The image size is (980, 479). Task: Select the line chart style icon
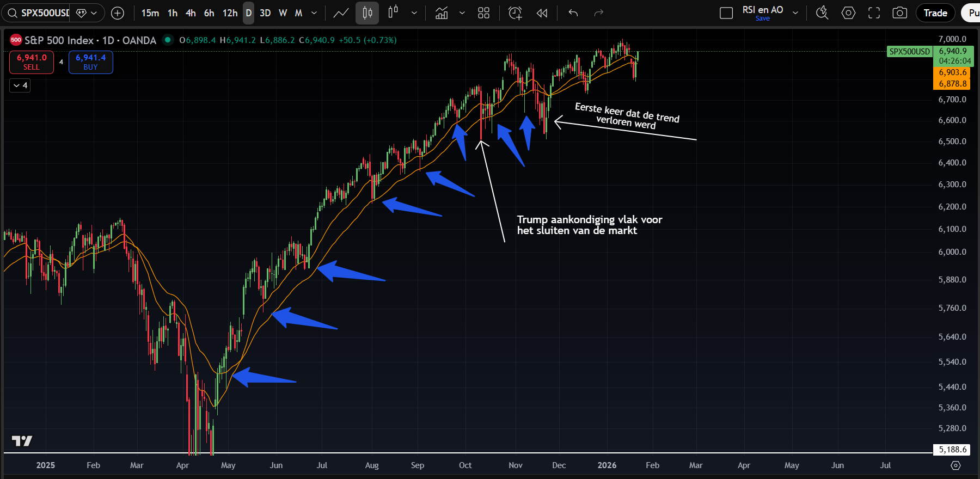coord(341,13)
